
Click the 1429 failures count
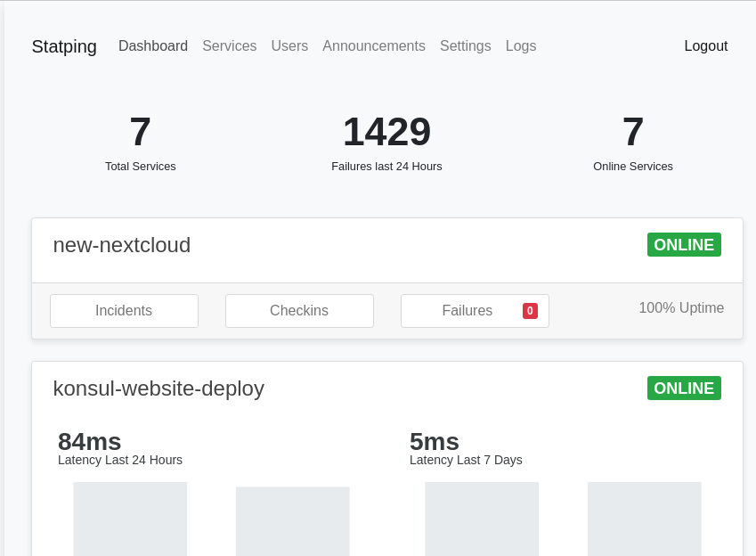[386, 132]
